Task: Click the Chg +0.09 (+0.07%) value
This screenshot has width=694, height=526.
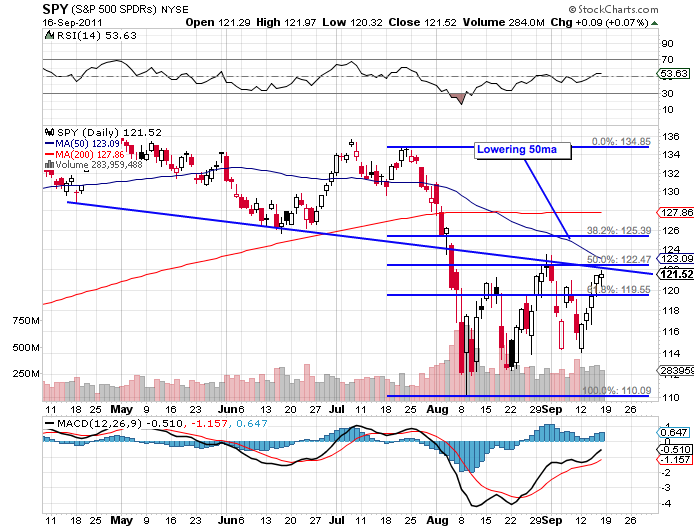Action: [x=600, y=22]
